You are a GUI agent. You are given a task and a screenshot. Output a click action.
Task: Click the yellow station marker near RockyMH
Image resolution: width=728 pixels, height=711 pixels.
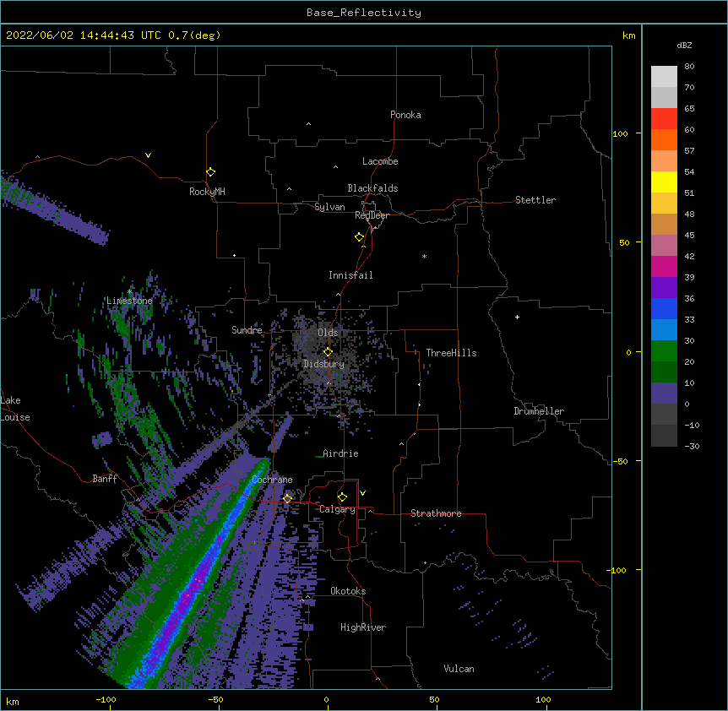click(210, 172)
